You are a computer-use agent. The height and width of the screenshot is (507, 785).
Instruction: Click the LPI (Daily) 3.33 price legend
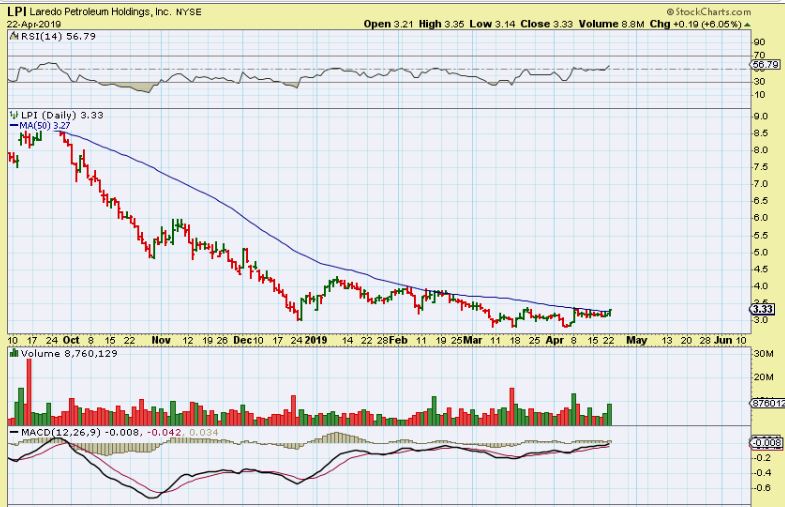pos(62,115)
